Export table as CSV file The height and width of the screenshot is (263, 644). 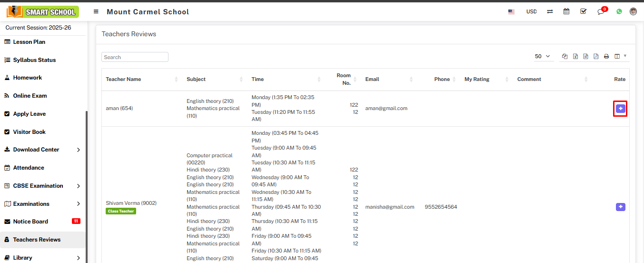click(x=586, y=56)
